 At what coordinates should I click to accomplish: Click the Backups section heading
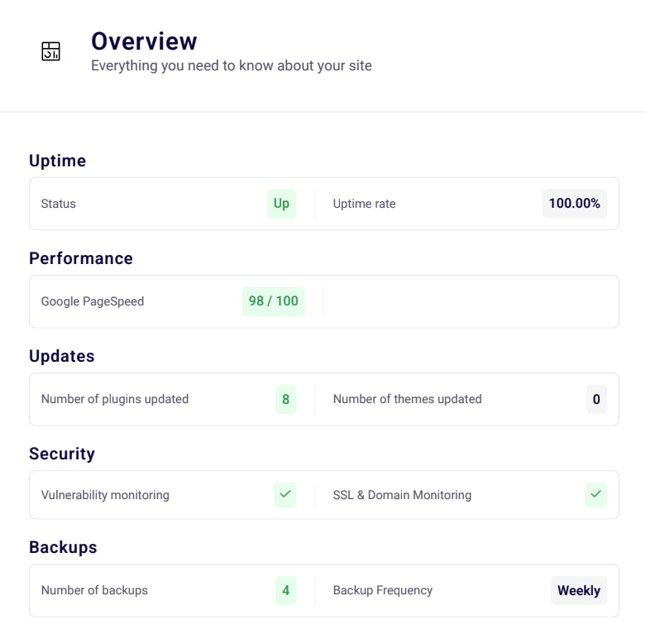63,547
